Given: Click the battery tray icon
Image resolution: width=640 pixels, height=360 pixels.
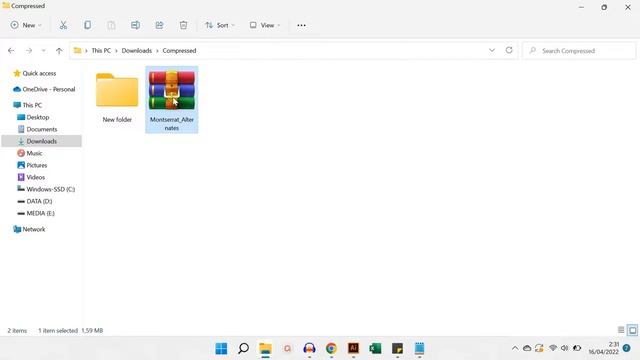Looking at the screenshot, I should click(577, 348).
